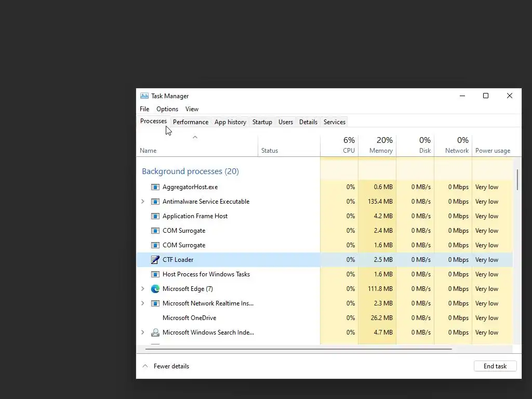532x399 pixels.
Task: Expand Microsoft Windows Search Inde... row
Action: (x=143, y=332)
